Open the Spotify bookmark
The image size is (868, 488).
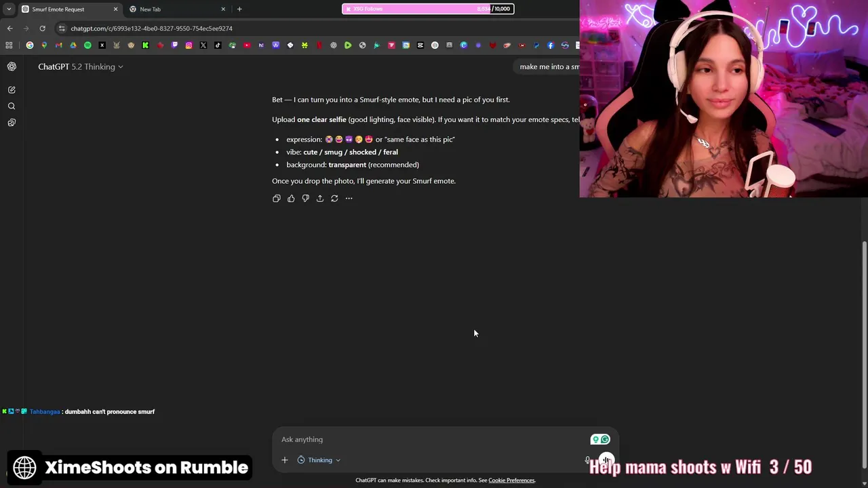tap(87, 45)
